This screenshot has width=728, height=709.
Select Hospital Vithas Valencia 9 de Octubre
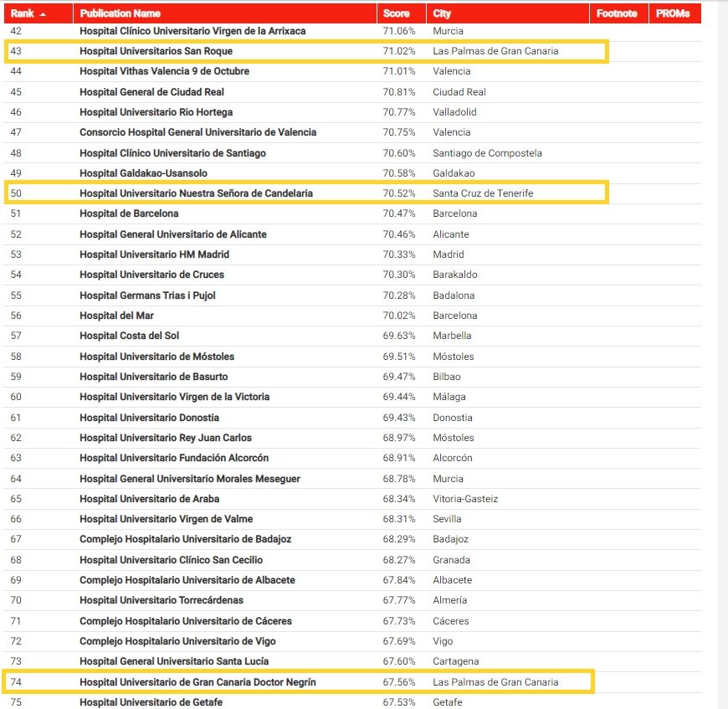164,71
